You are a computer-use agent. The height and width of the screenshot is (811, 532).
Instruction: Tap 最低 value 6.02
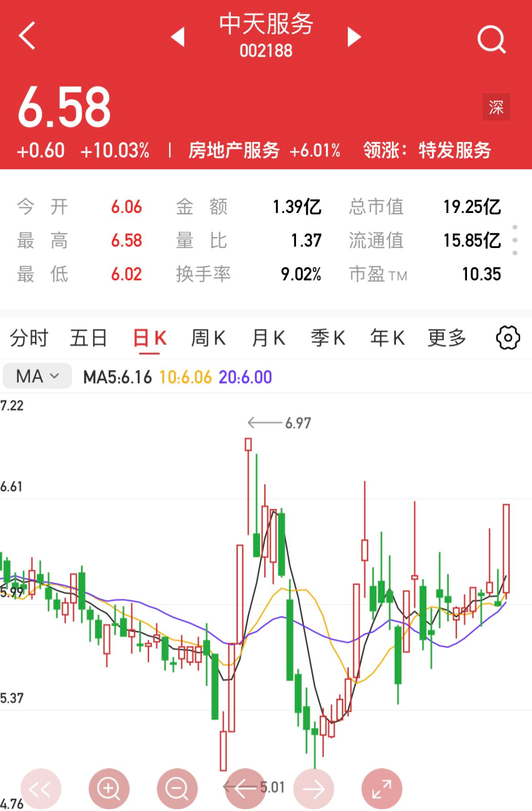tap(127, 275)
